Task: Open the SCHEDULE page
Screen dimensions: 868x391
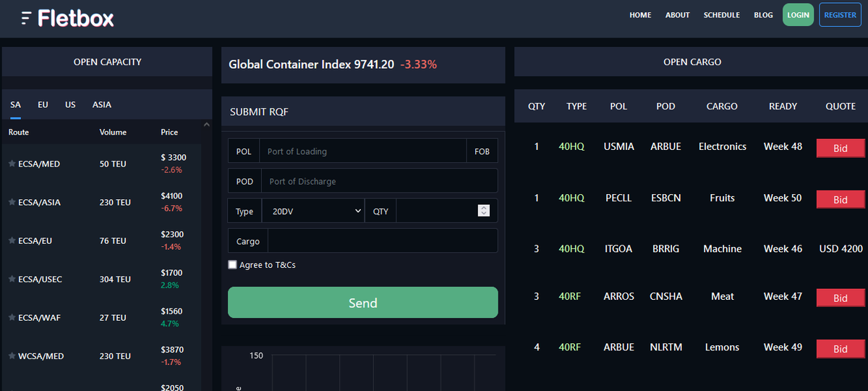Action: click(x=722, y=15)
